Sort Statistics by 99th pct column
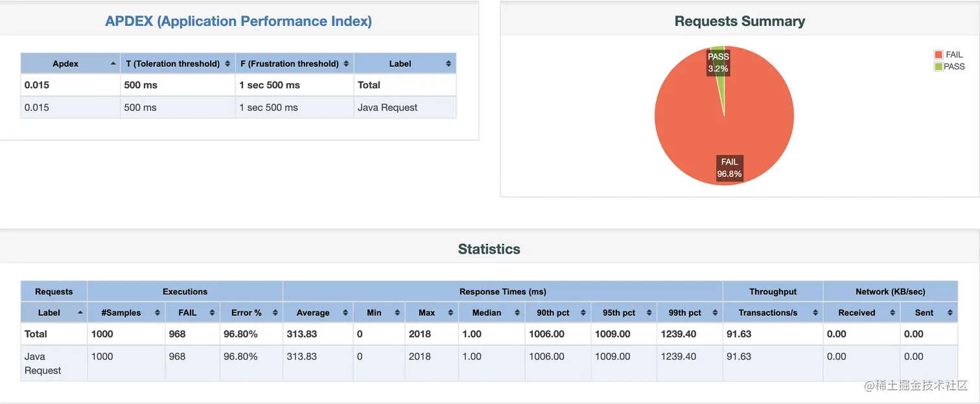 click(x=690, y=313)
